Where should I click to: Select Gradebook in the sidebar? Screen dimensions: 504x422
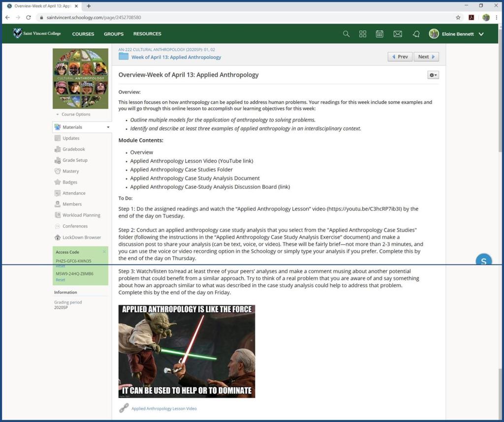[x=74, y=149]
